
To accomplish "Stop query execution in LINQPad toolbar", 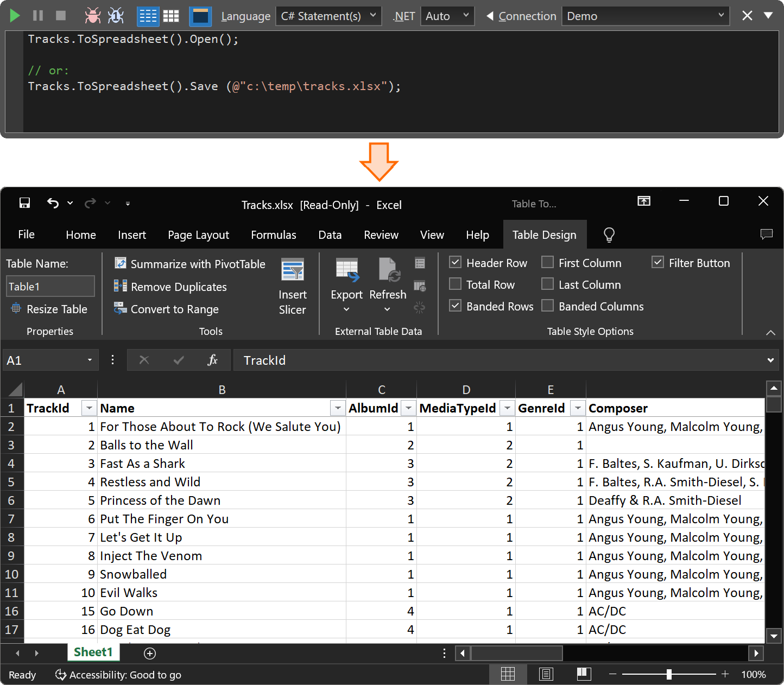I will coord(61,16).
